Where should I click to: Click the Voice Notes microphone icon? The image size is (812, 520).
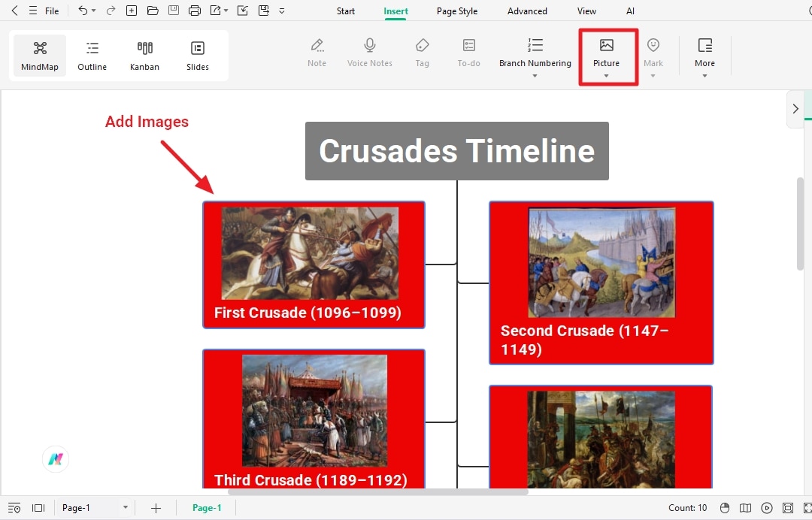click(370, 46)
